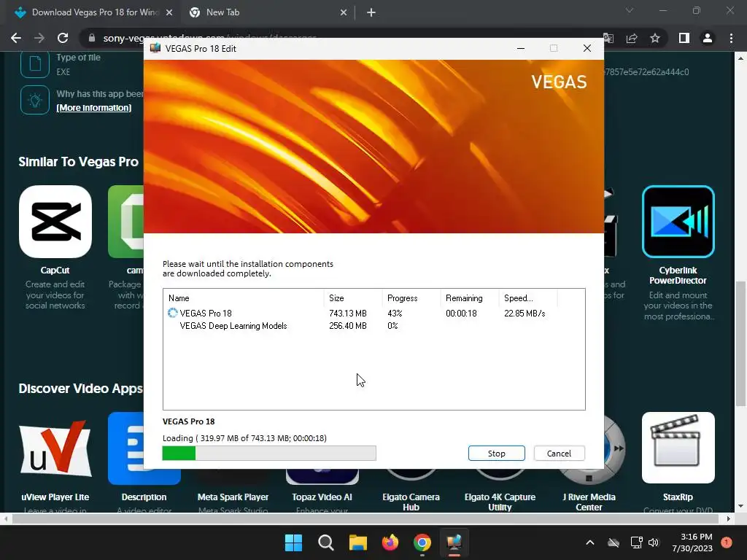
Task: Open the clock showing 3:16 PM
Action: [692, 542]
